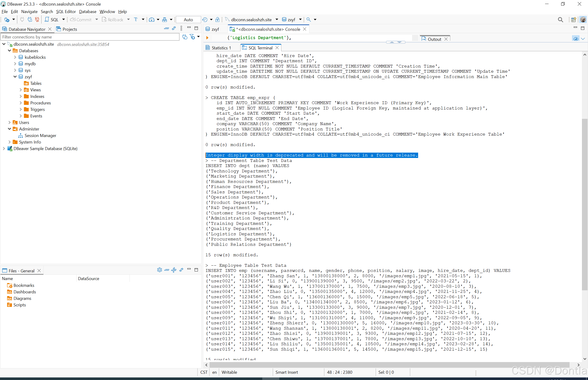Image resolution: width=588 pixels, height=380 pixels.
Task: Execute the script with the play arrow
Action: (x=207, y=38)
